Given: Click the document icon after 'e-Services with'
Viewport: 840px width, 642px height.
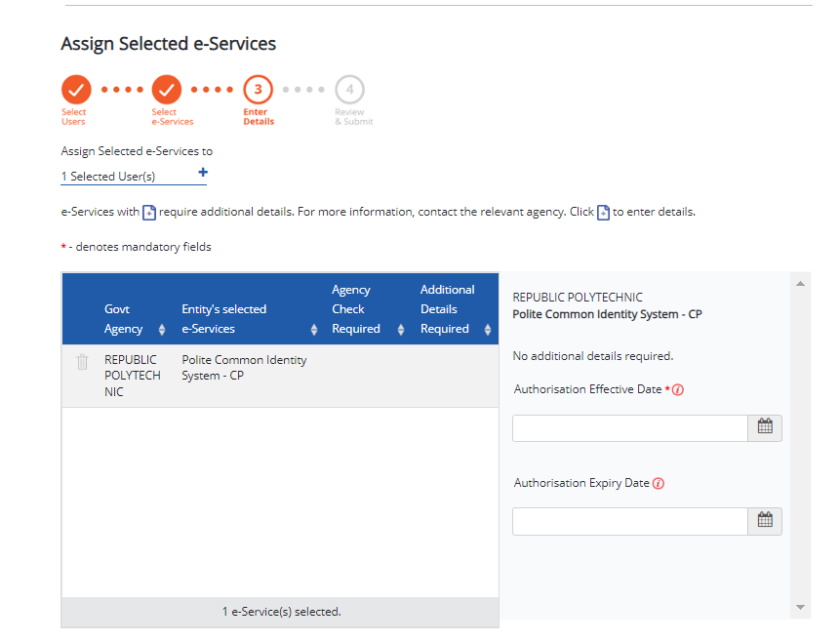Looking at the screenshot, I should pos(149,213).
